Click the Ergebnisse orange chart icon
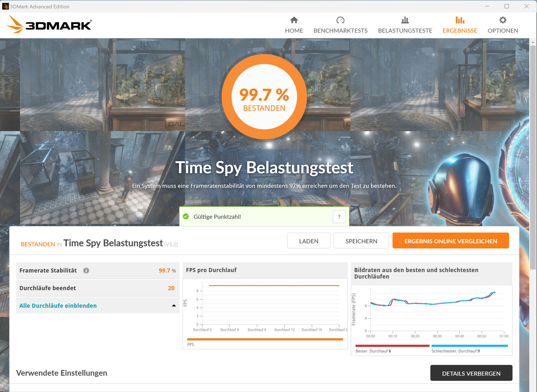This screenshot has height=392, width=537. click(460, 20)
